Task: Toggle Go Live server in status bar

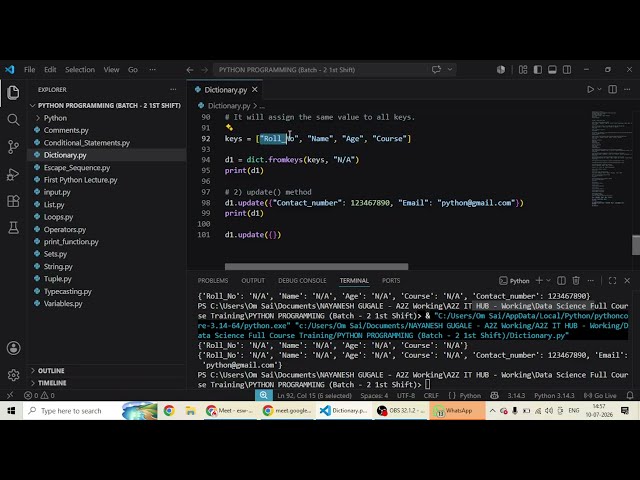Action: click(x=600, y=395)
